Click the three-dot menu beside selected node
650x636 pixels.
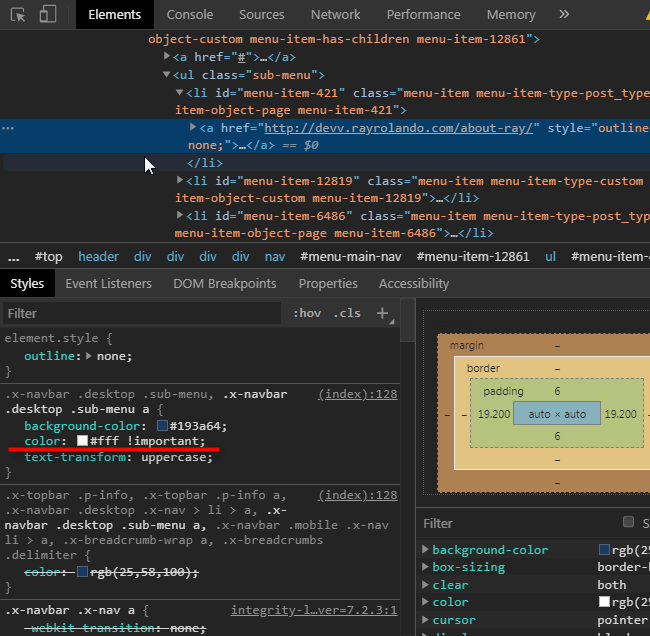8,128
